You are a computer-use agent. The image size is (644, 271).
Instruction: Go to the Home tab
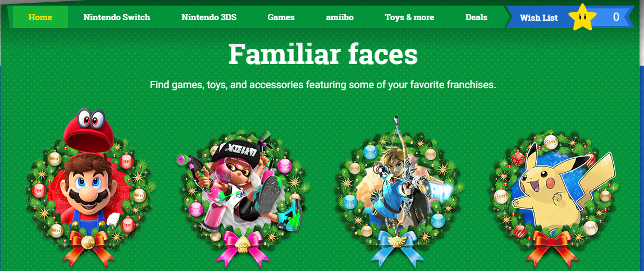[40, 17]
